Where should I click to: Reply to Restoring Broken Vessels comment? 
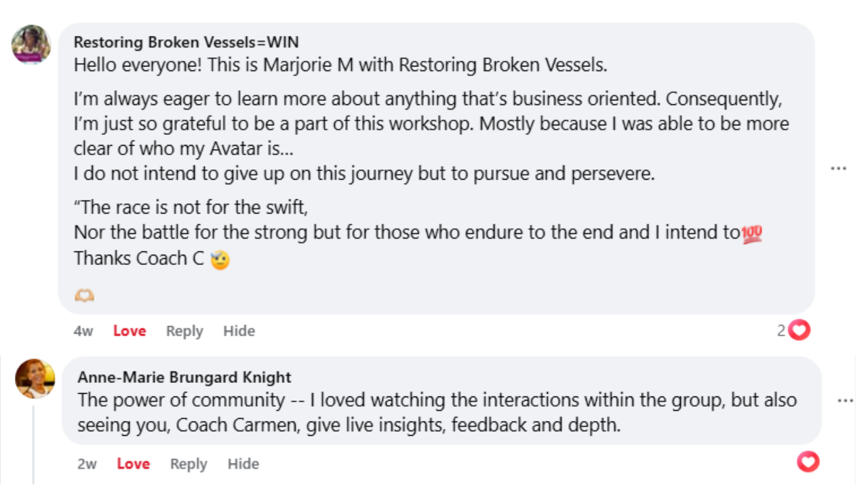[x=184, y=331]
